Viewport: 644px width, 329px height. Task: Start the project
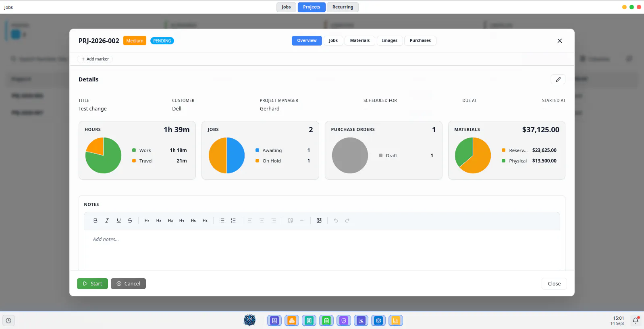[93, 284]
